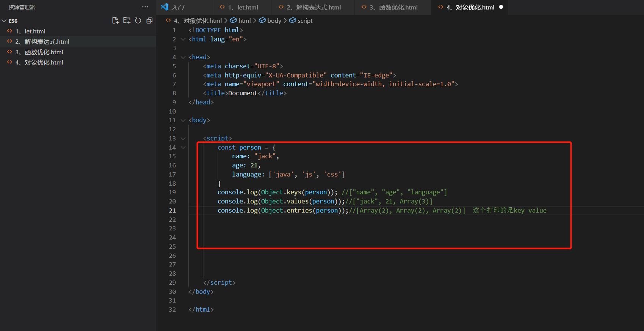Click the title tag text Document
The width and height of the screenshot is (644, 331).
pos(243,93)
